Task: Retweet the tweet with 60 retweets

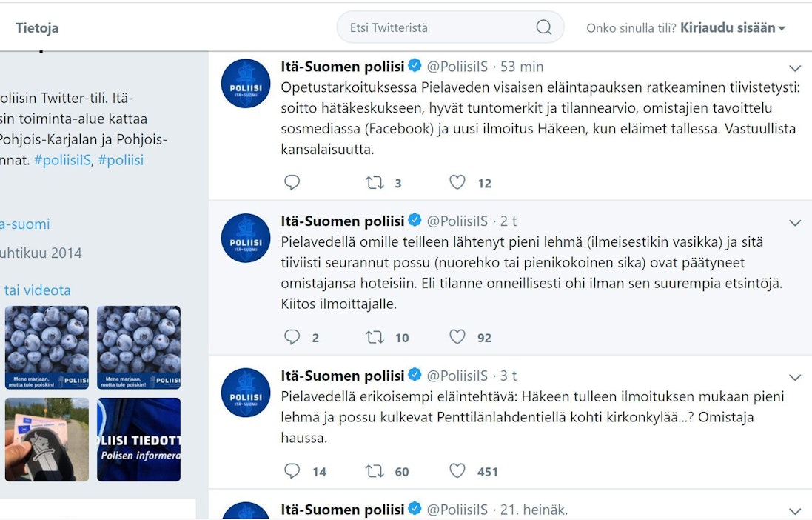Action: click(x=375, y=471)
